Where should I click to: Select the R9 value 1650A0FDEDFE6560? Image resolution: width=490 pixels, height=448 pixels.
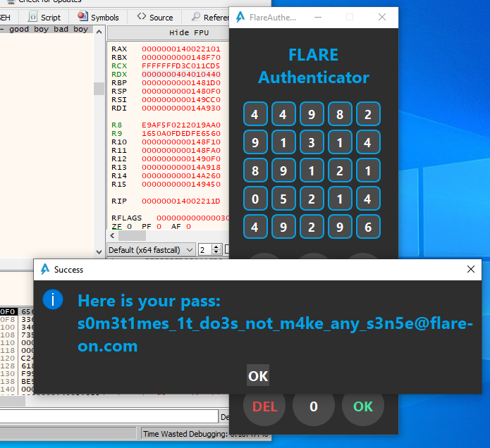pyautogui.click(x=181, y=133)
